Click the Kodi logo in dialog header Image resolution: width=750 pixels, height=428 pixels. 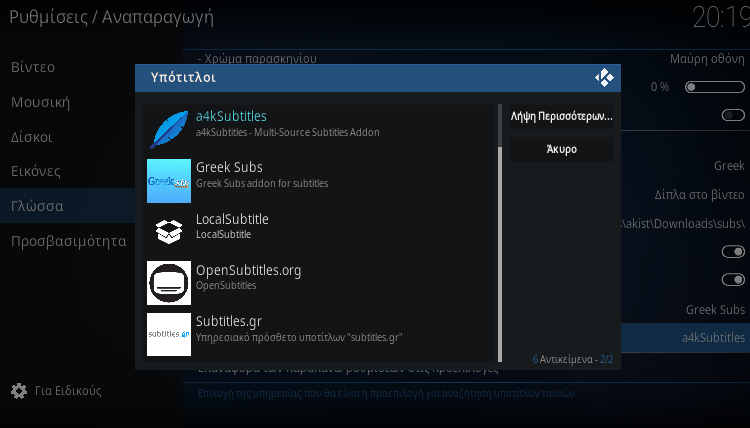604,77
